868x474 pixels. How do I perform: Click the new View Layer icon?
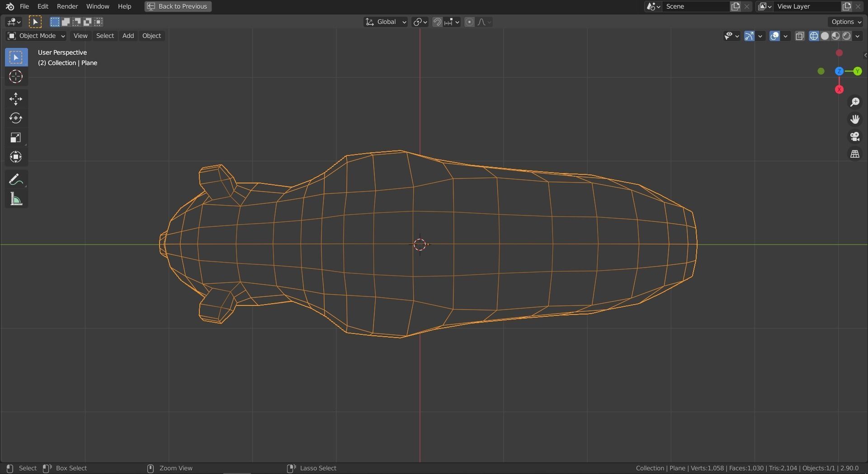(x=847, y=6)
